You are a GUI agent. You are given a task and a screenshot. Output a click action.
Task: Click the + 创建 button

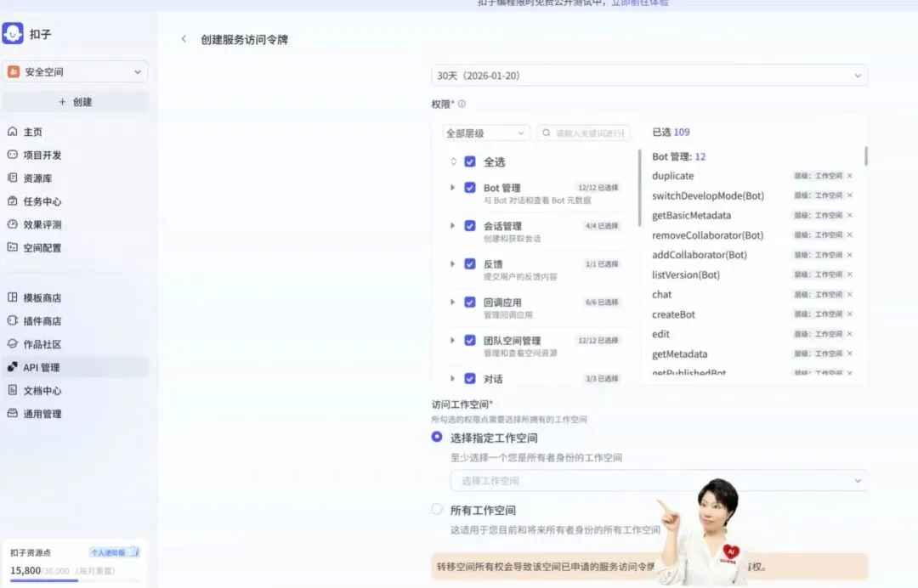[75, 102]
